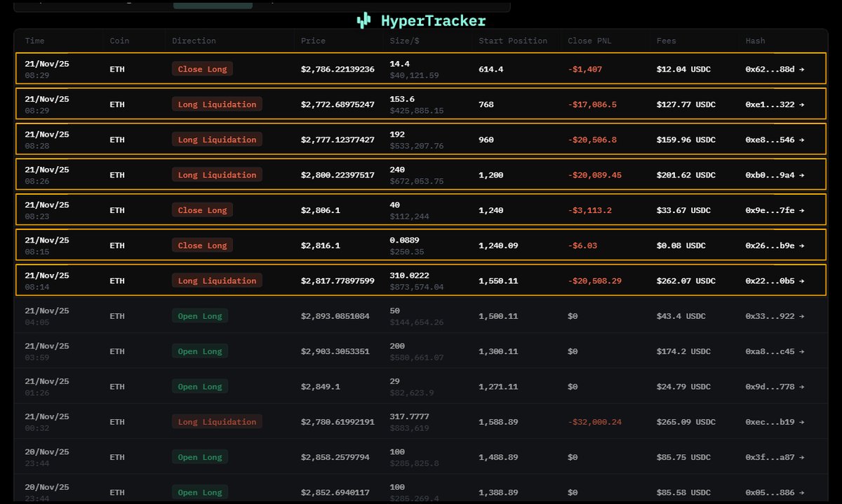Click the fee $262.07 USDC
This screenshot has height=504, width=842.
686,280
